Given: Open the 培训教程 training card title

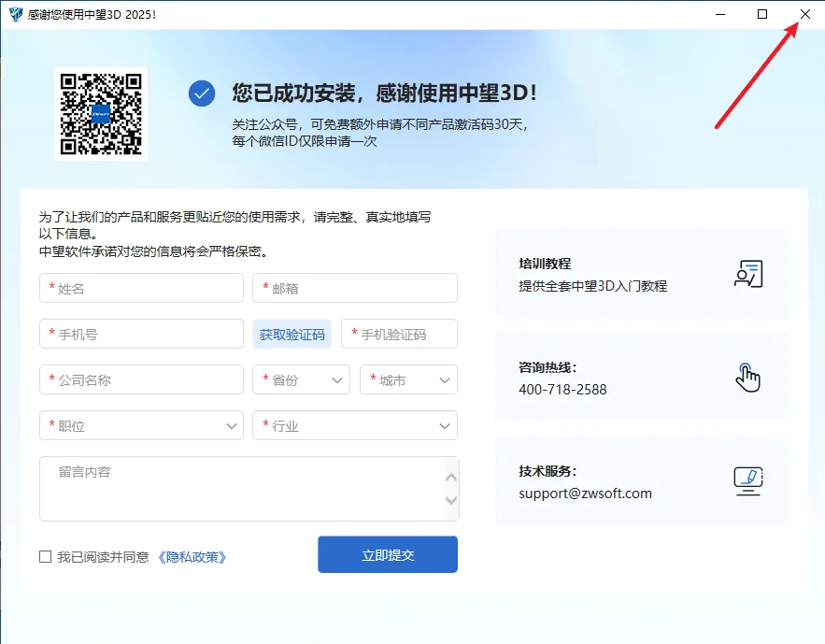Looking at the screenshot, I should pyautogui.click(x=545, y=264).
